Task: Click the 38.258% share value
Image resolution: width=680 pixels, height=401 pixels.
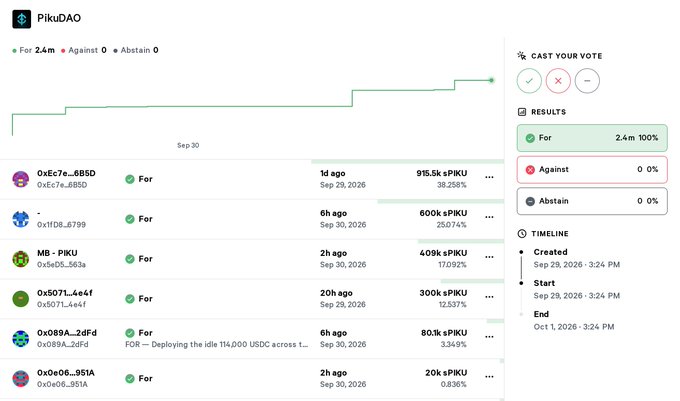Action: click(x=451, y=185)
